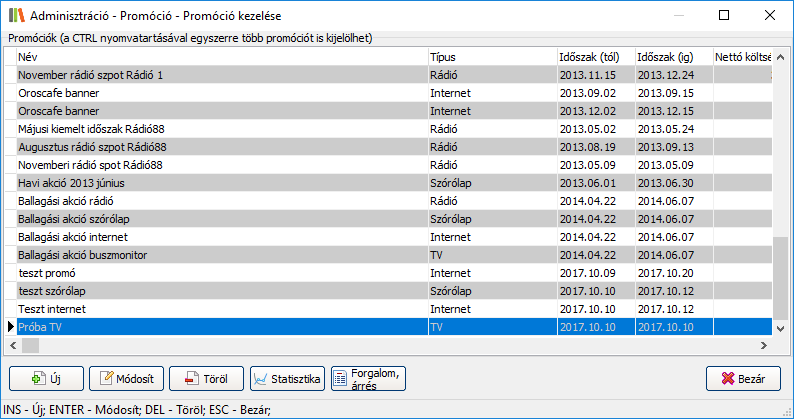
Task: Click the Időszak (tól) column header
Action: 594,56
